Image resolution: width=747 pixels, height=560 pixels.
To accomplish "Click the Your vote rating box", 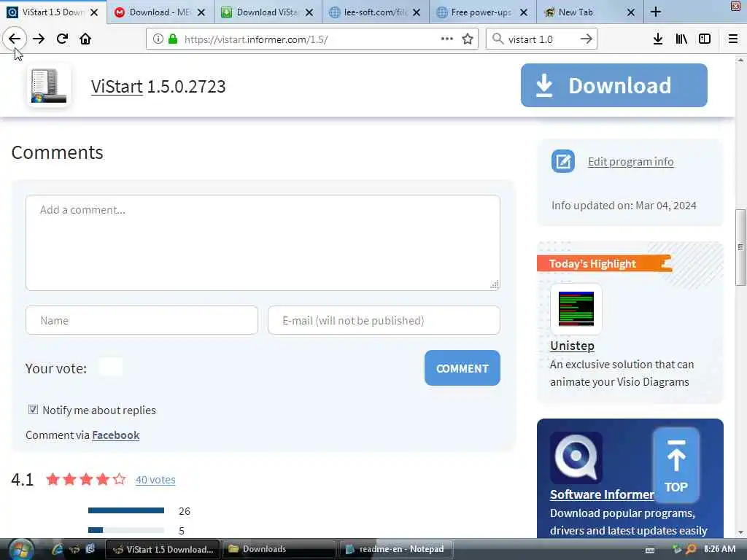I will pos(111,367).
